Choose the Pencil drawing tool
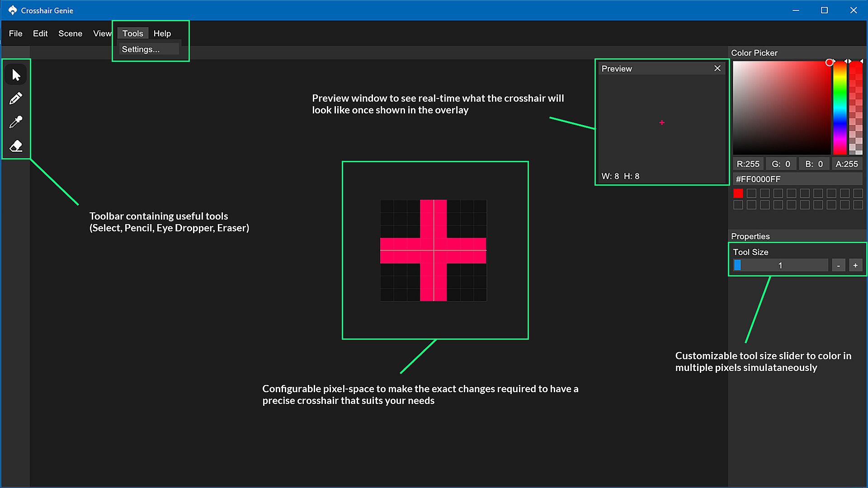The width and height of the screenshot is (868, 488). pyautogui.click(x=16, y=99)
